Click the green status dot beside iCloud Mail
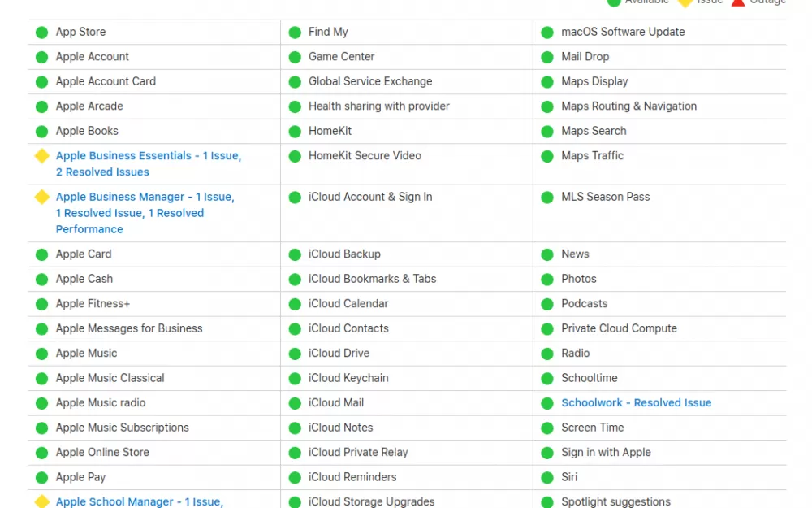Viewport: 812px width, 508px height. [x=295, y=403]
